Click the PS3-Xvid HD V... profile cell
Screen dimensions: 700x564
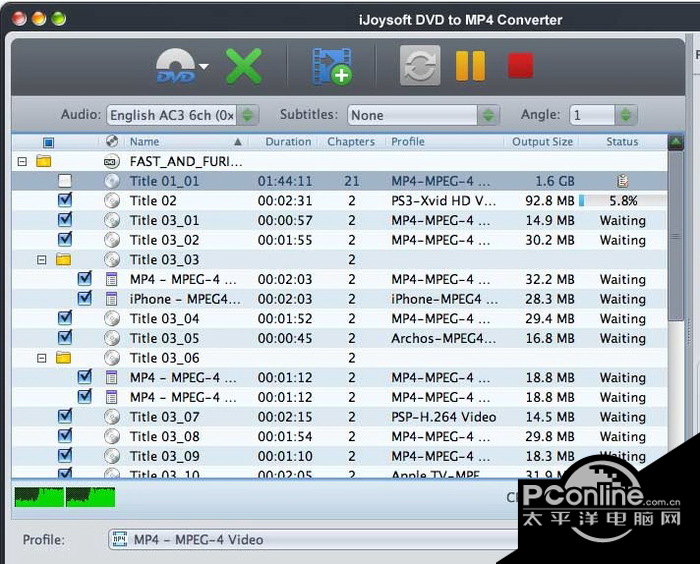443,201
